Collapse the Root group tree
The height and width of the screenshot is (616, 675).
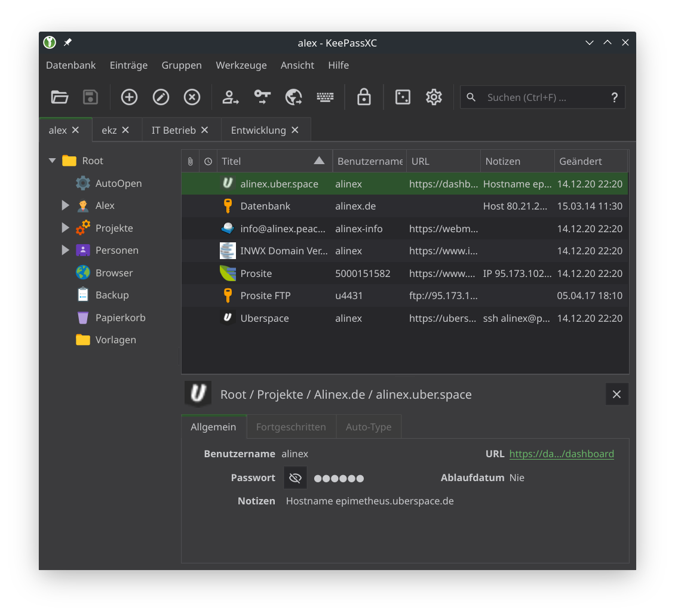[53, 161]
